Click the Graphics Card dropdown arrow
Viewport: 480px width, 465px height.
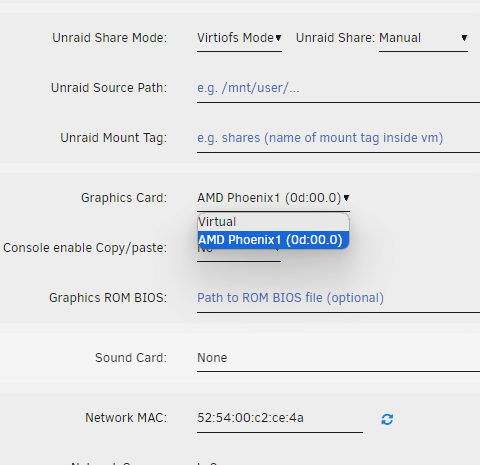click(346, 198)
